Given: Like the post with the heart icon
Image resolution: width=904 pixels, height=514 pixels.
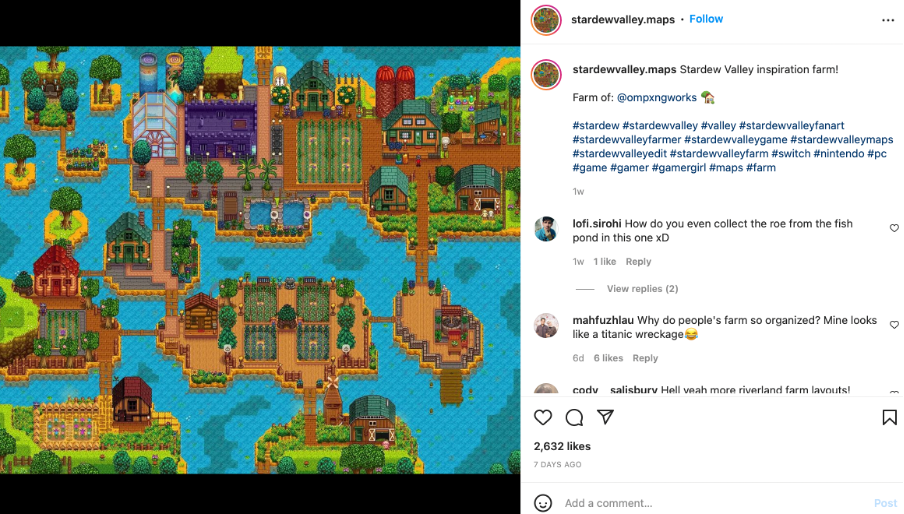Looking at the screenshot, I should click(543, 417).
